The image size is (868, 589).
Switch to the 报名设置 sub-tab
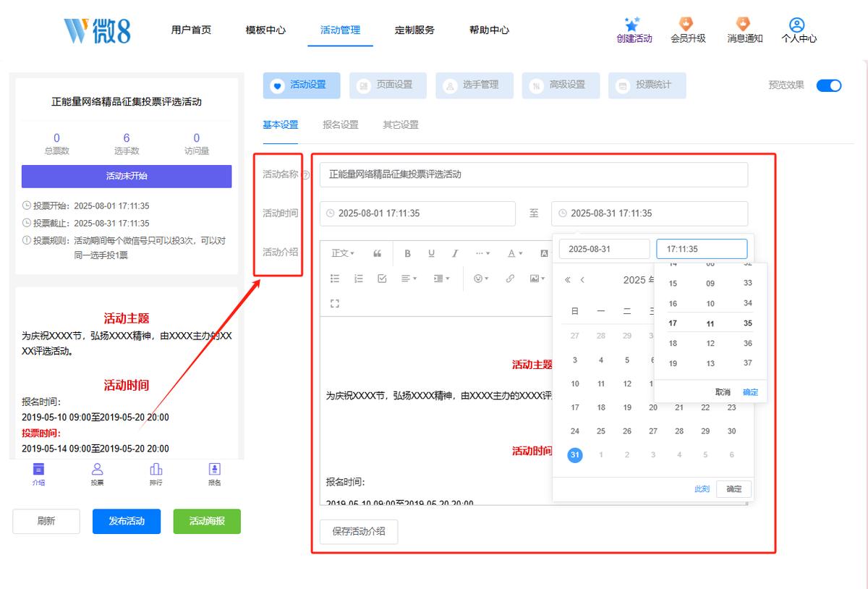(341, 124)
